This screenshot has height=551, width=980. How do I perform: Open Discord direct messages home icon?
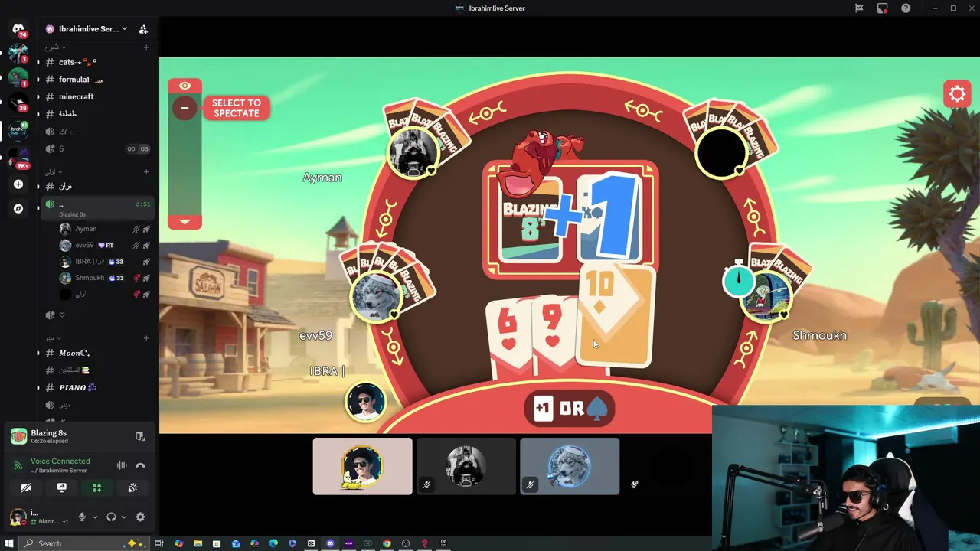coord(18,29)
